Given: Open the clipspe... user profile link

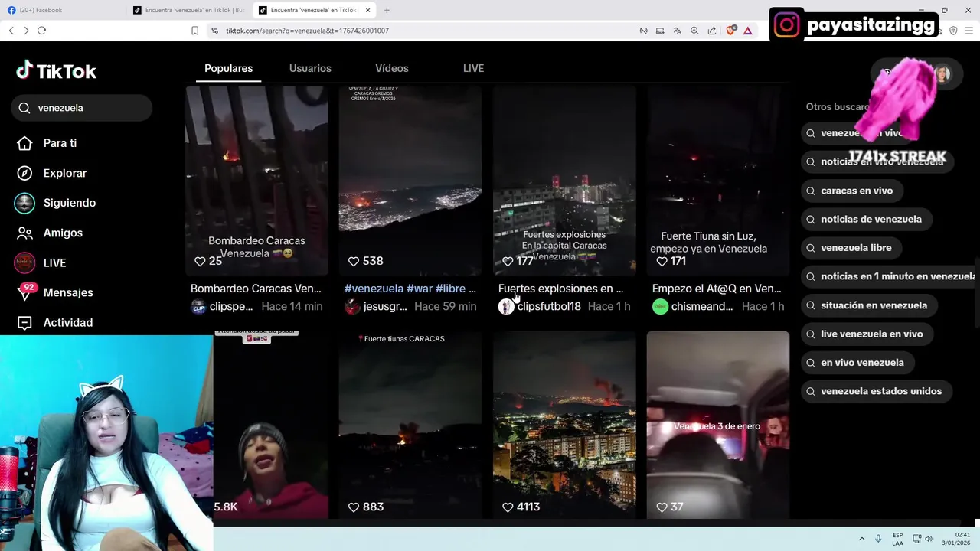Looking at the screenshot, I should point(231,306).
